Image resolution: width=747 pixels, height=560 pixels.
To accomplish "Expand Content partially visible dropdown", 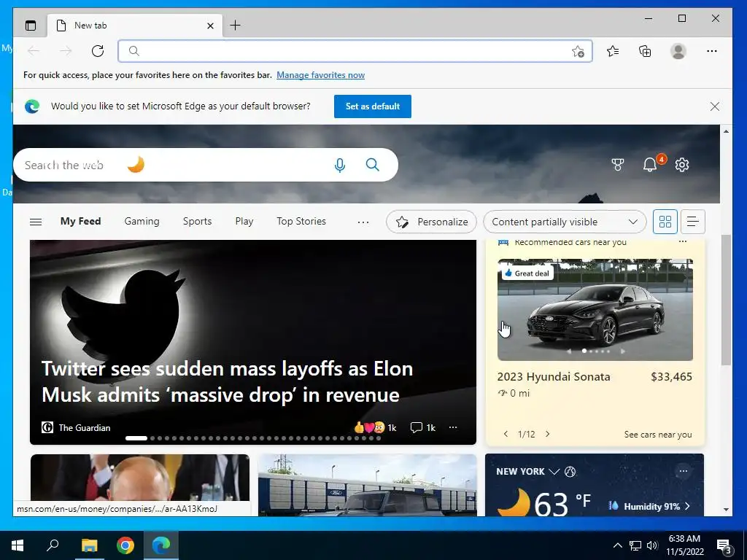I will pos(565,222).
